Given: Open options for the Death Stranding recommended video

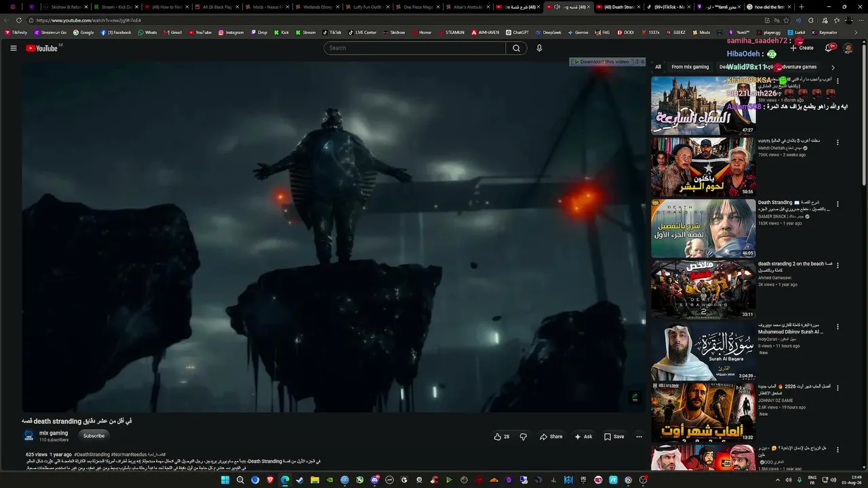Looking at the screenshot, I should (x=837, y=204).
